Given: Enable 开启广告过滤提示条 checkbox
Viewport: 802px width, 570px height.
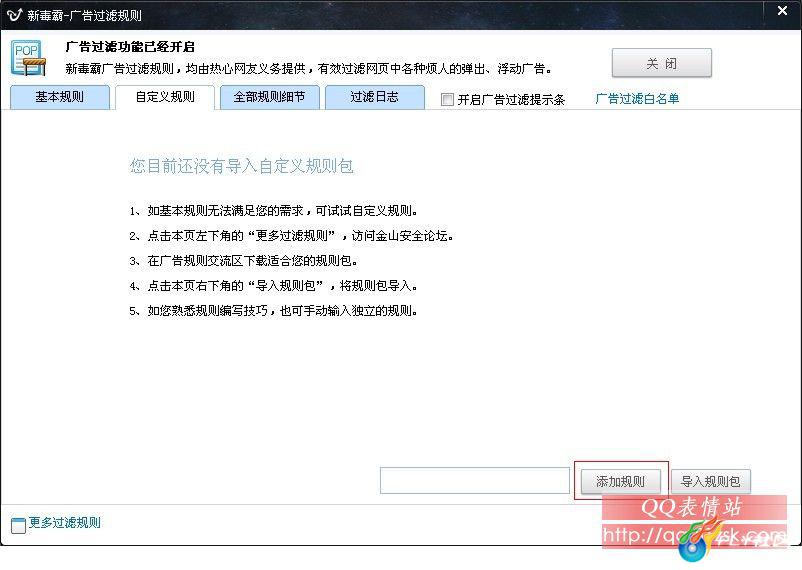Looking at the screenshot, I should point(447,99).
